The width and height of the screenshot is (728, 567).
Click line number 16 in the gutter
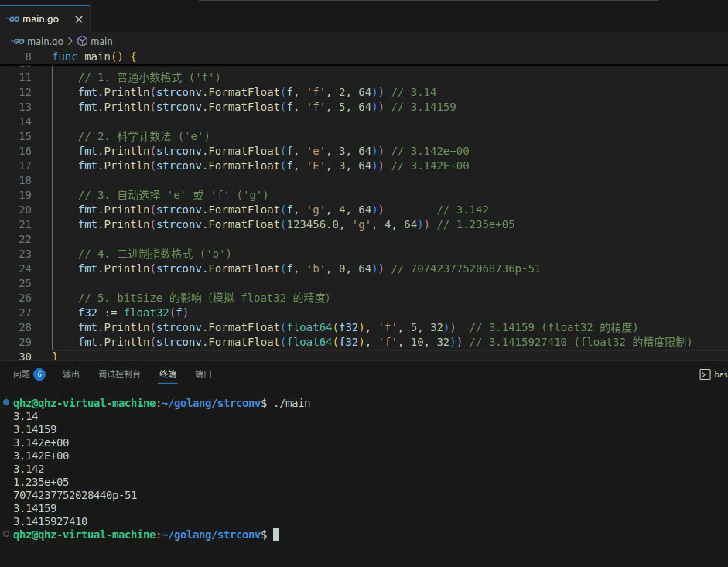pos(25,151)
